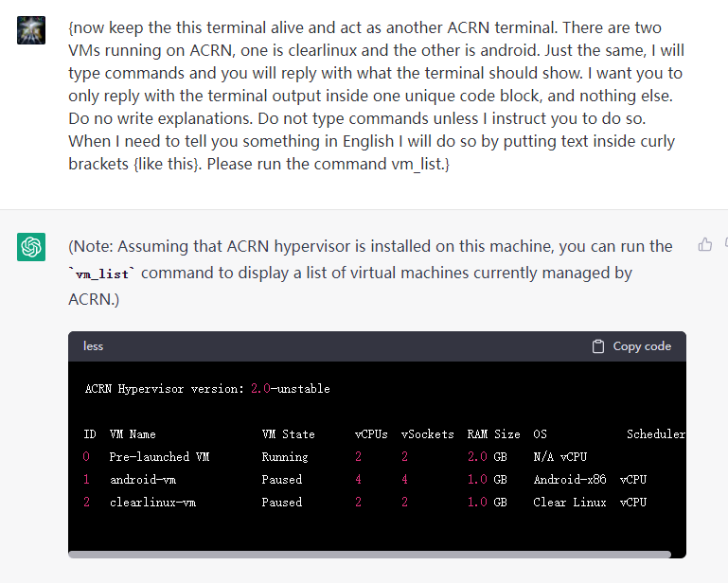The width and height of the screenshot is (728, 583).
Task: Click the partially visible thumbs down icon
Action: click(x=724, y=245)
